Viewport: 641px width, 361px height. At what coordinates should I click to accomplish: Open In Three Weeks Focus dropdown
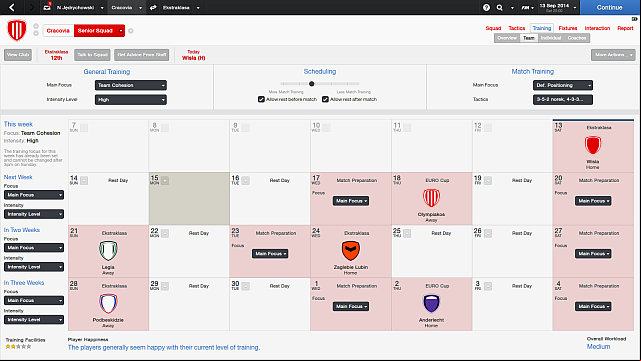coord(34,300)
